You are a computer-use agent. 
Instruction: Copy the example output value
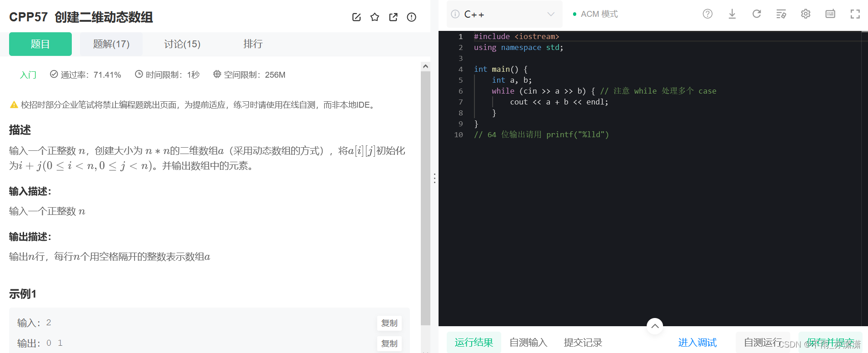pyautogui.click(x=389, y=343)
